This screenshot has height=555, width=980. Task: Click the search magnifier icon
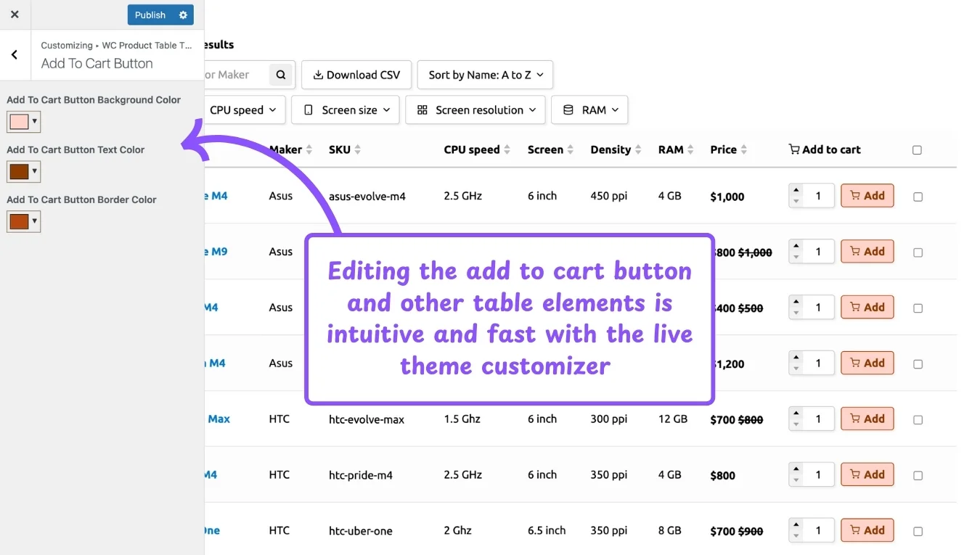(281, 75)
